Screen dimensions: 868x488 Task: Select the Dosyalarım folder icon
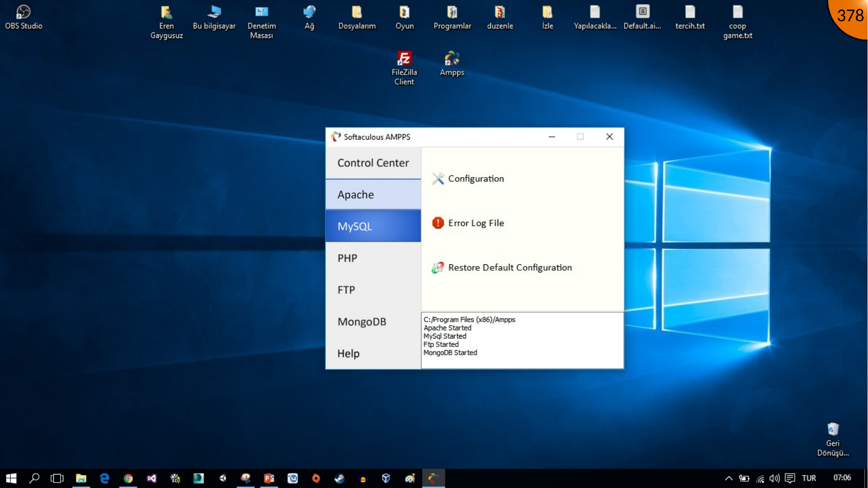(357, 18)
